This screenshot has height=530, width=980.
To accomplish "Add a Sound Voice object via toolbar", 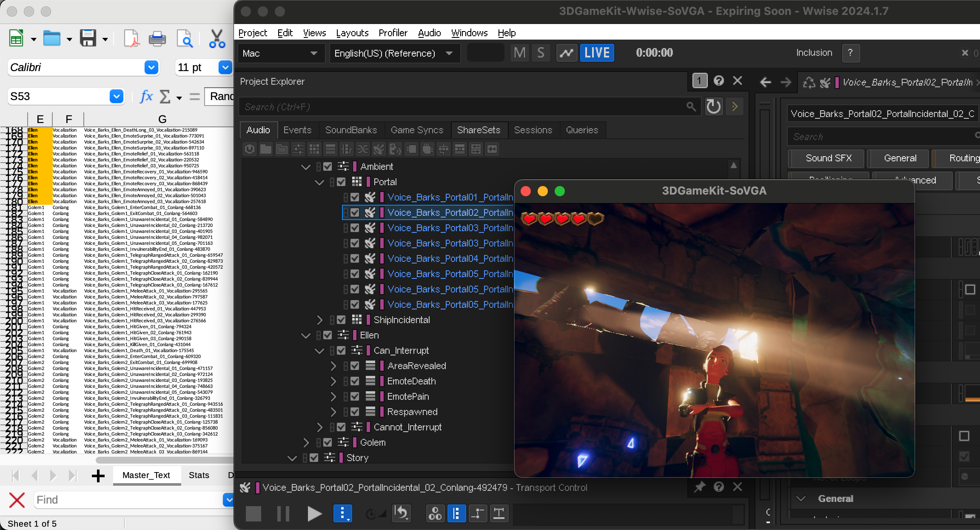I will pos(395,149).
